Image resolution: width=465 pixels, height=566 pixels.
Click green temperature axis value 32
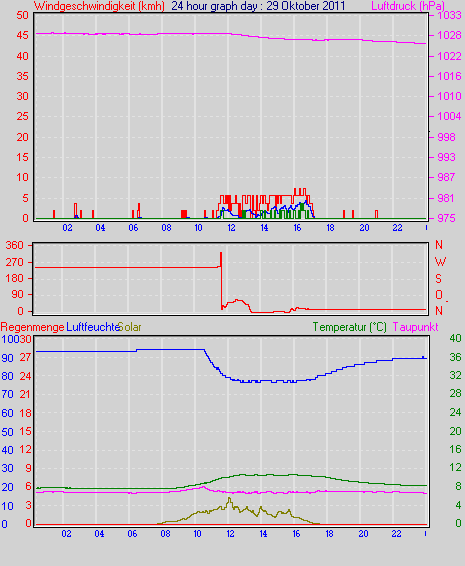click(x=456, y=376)
